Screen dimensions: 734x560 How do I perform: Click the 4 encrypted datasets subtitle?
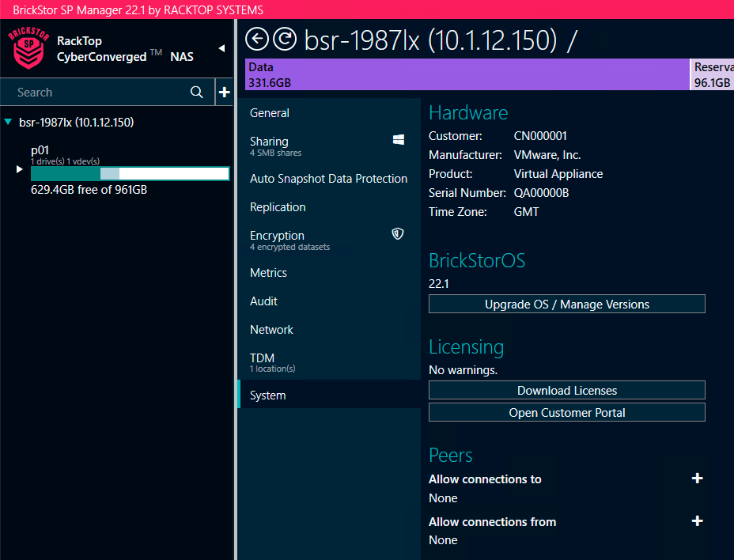pyautogui.click(x=289, y=248)
